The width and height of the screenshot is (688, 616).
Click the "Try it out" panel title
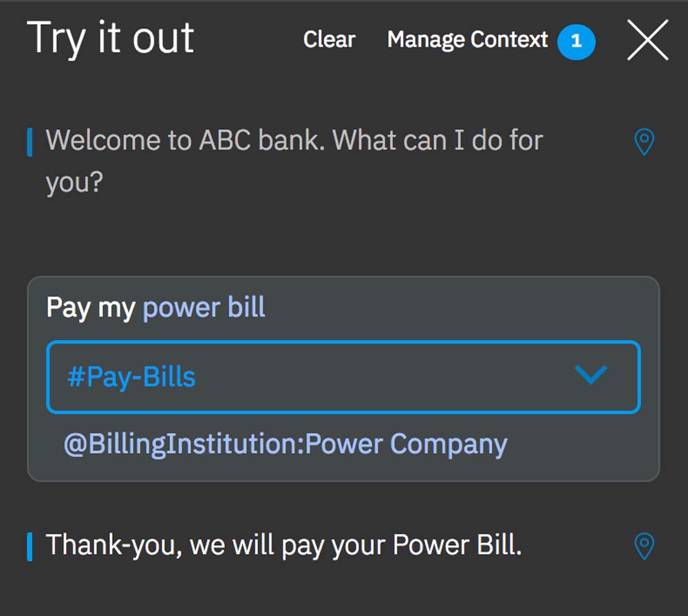pos(110,38)
